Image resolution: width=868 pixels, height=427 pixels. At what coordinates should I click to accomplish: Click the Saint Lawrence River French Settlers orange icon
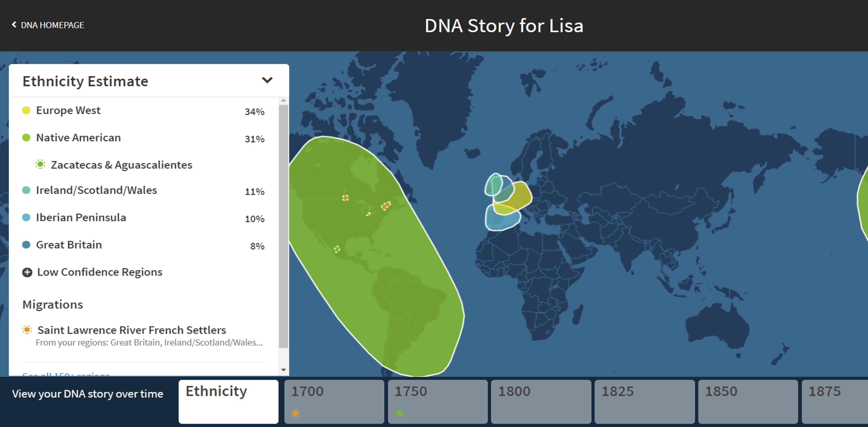(27, 330)
